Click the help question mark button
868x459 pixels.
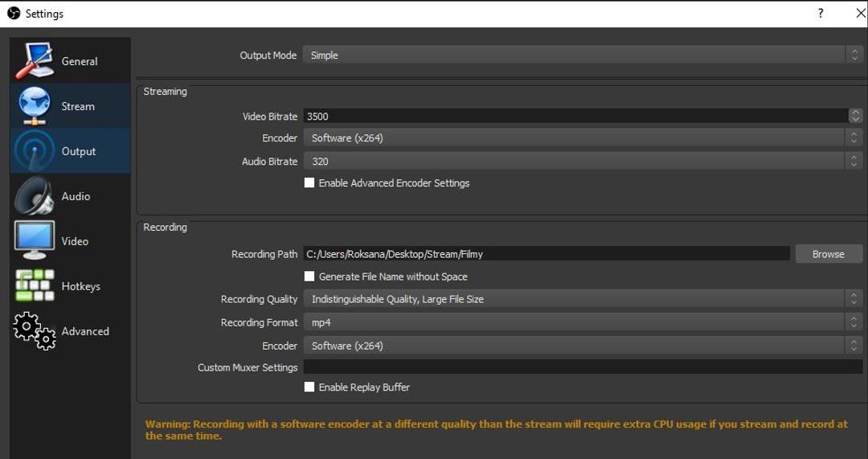pyautogui.click(x=821, y=14)
